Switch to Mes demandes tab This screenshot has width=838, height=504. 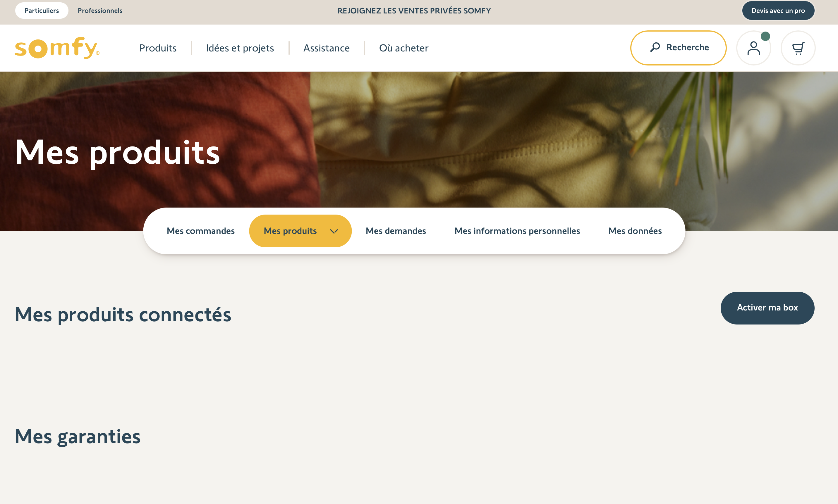[396, 231]
